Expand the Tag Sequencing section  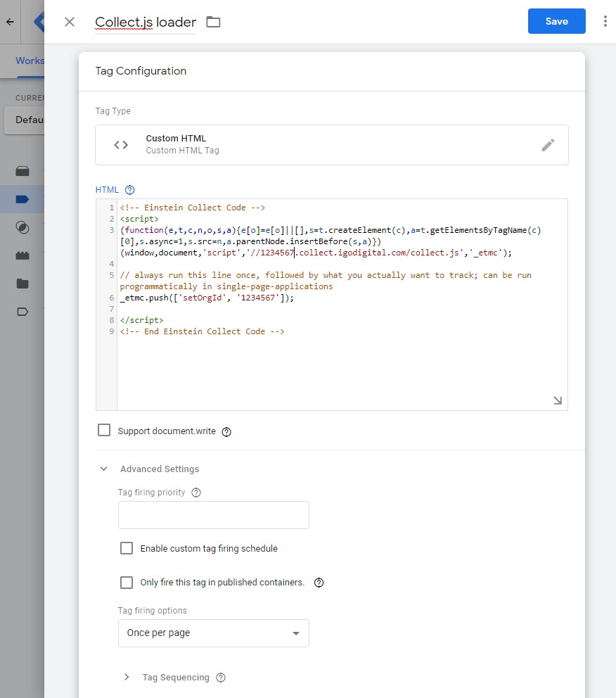pyautogui.click(x=127, y=677)
